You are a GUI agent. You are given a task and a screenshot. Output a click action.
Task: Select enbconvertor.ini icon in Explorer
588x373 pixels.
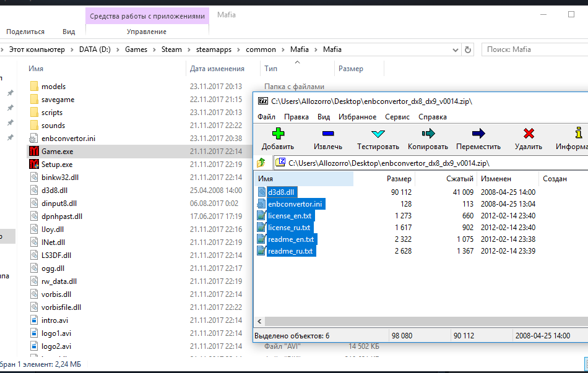tap(34, 139)
